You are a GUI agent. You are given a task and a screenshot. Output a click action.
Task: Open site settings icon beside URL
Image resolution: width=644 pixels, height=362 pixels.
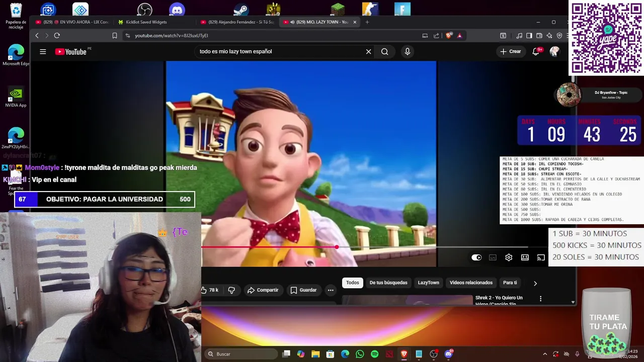(128, 35)
